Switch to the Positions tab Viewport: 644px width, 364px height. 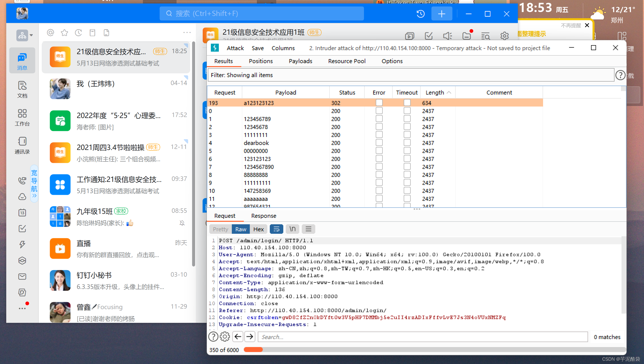click(x=261, y=61)
